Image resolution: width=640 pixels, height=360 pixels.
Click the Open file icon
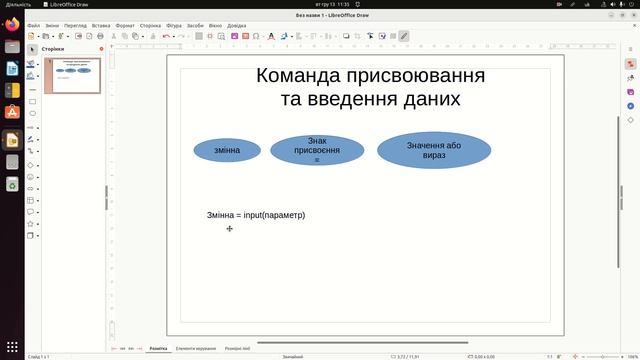(46, 36)
